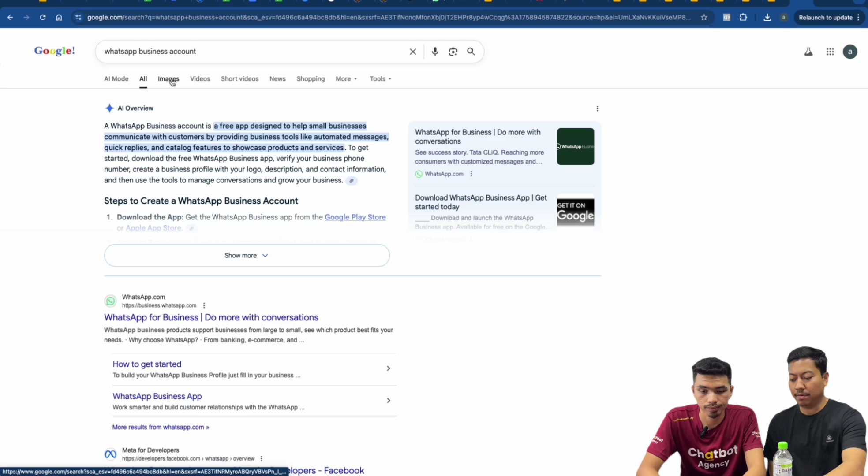This screenshot has height=476, width=868.
Task: Open the Shopping tab
Action: point(311,79)
